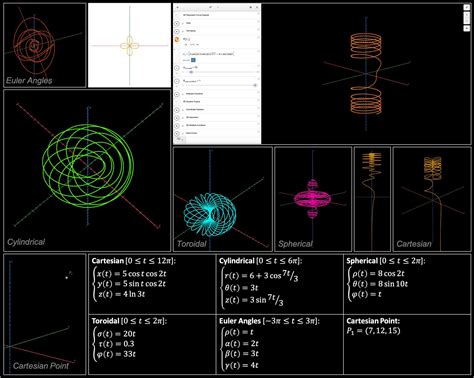Open graph settings wrench in the top right corner
The width and height of the screenshot is (474, 378).
click(467, 7)
